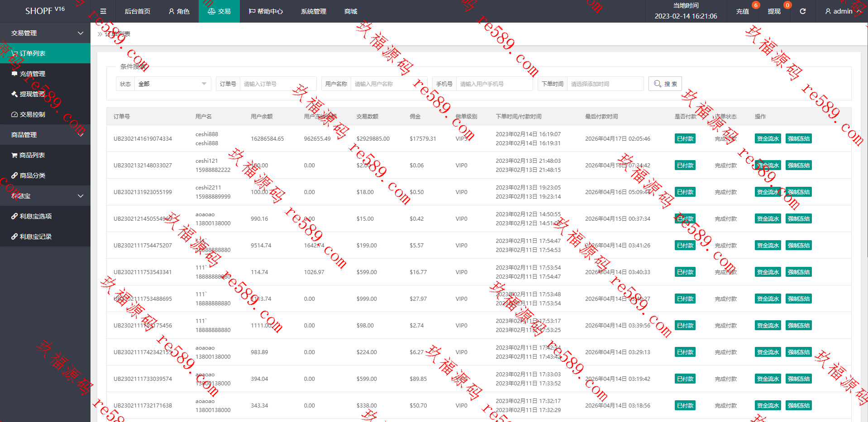Open the admin account dropdown arrow
Viewport: 868px width, 422px height.
click(x=859, y=11)
